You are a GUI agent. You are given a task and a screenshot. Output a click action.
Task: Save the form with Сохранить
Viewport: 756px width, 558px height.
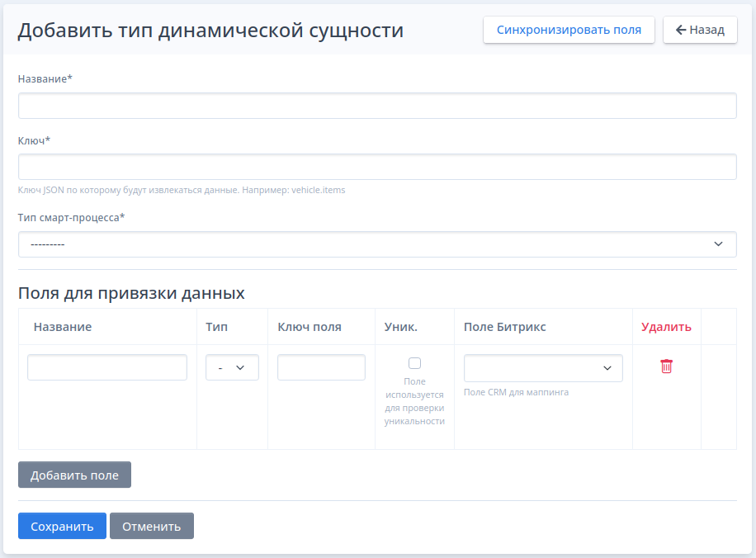coord(62,526)
